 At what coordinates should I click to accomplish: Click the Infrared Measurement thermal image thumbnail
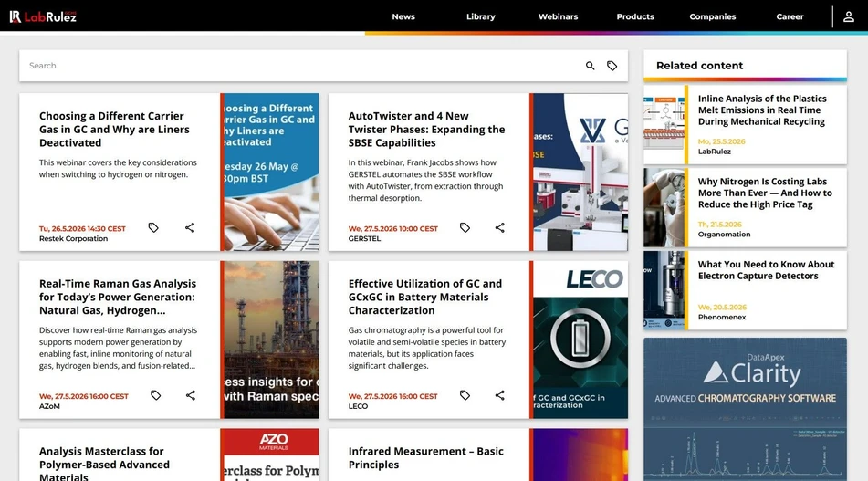pos(580,455)
